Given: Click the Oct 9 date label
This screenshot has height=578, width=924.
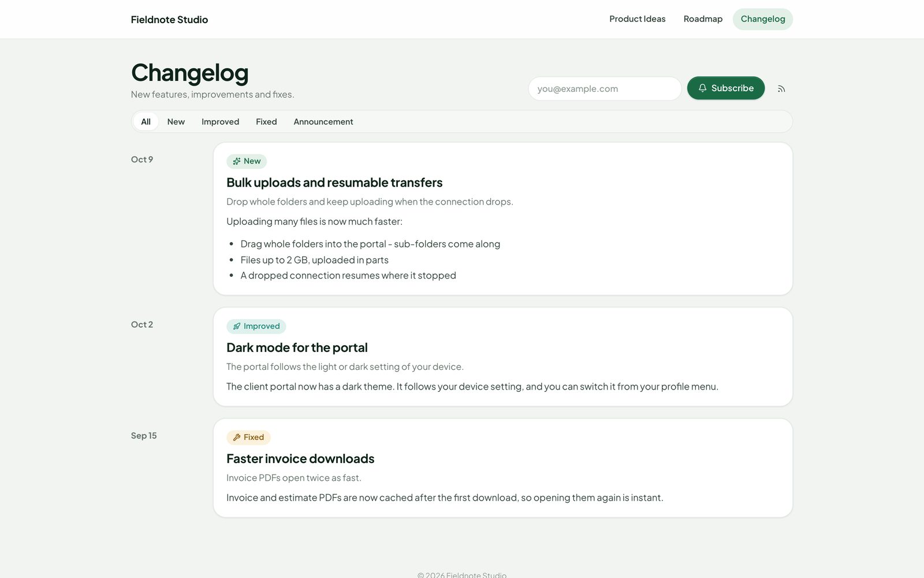Looking at the screenshot, I should click(x=142, y=160).
